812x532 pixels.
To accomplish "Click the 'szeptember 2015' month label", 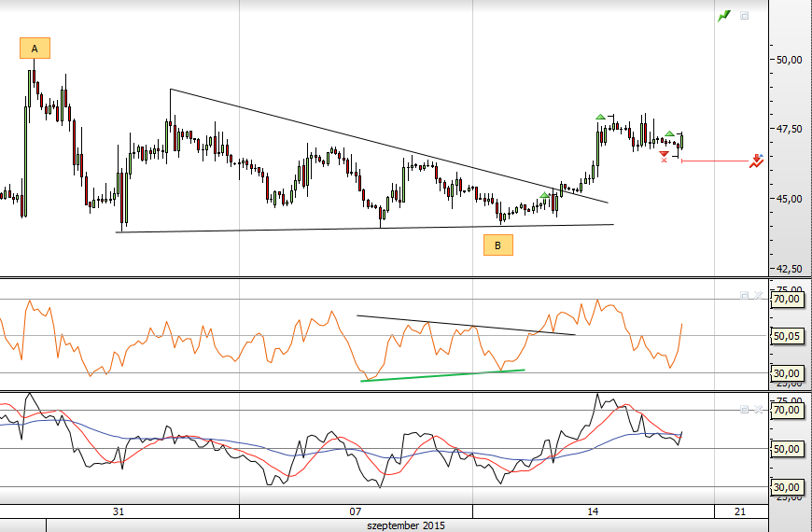I will [406, 525].
